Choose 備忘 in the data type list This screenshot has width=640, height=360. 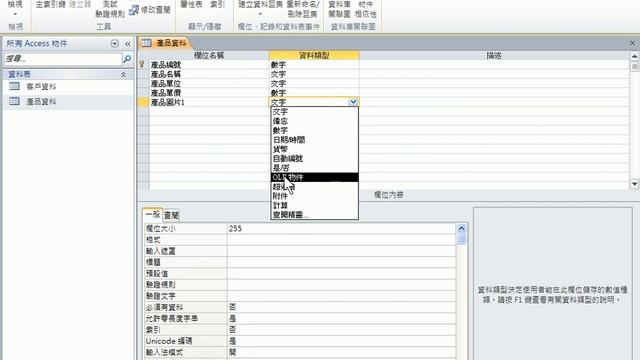[314, 121]
